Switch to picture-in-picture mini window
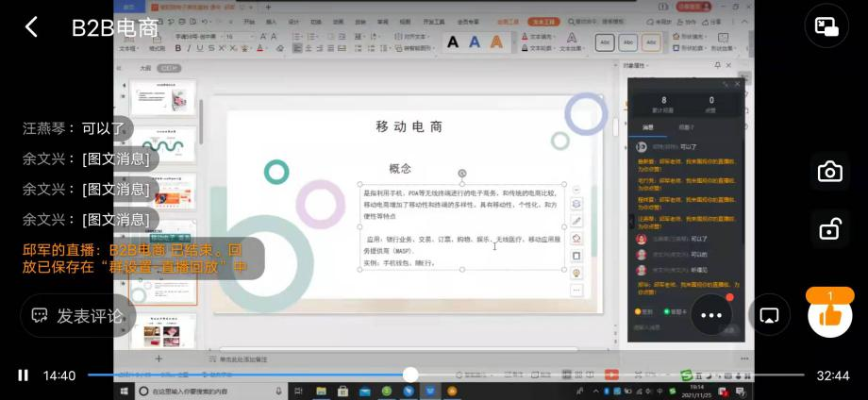The image size is (868, 400). pos(826,26)
